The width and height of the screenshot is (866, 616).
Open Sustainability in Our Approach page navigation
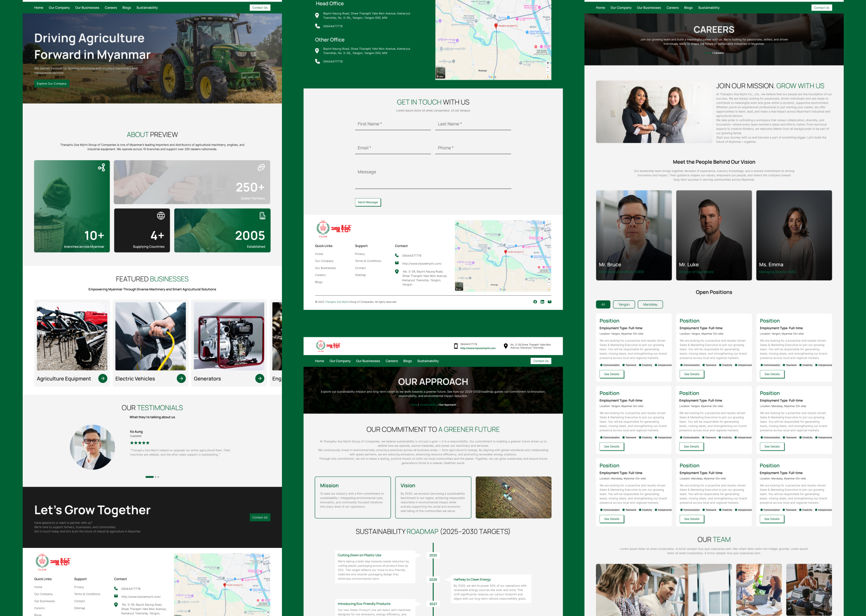tap(428, 361)
